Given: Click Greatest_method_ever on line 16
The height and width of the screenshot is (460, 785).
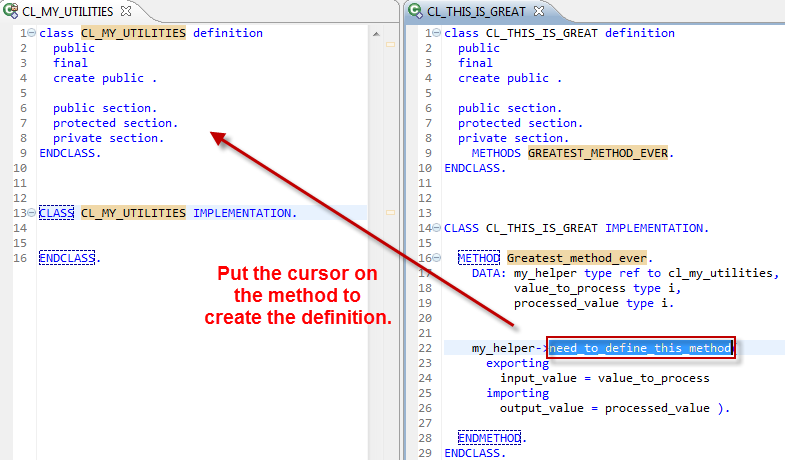Looking at the screenshot, I should tap(577, 258).
